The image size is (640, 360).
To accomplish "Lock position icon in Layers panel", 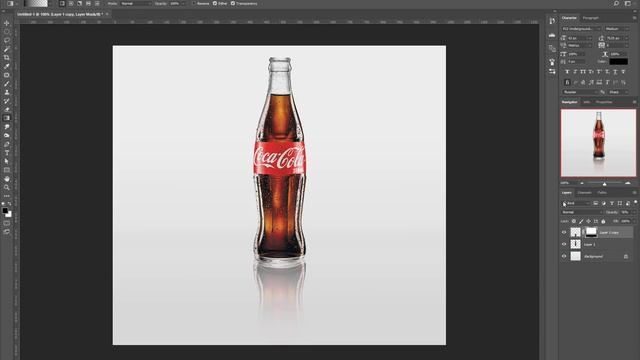I will coord(589,221).
